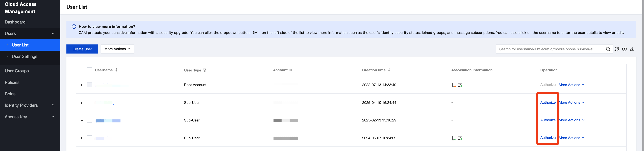Sort by Creation time column arrows
The width and height of the screenshot is (644, 151).
tap(389, 70)
